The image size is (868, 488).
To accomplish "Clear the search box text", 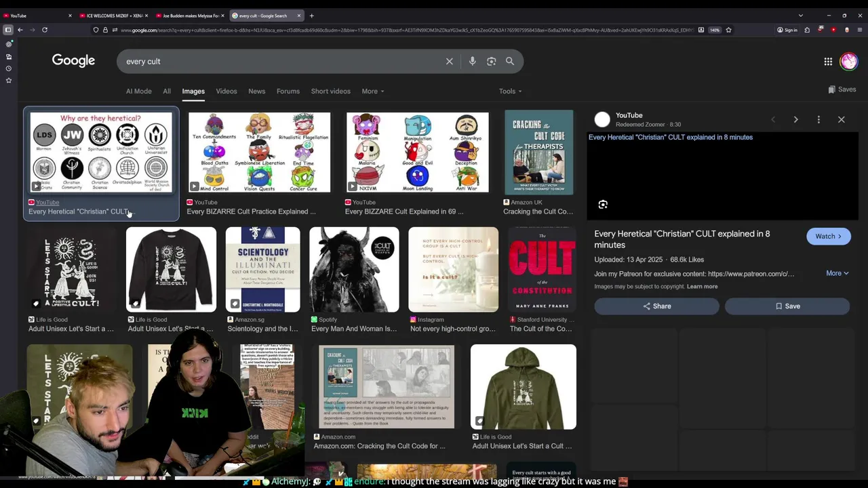I will pos(449,61).
